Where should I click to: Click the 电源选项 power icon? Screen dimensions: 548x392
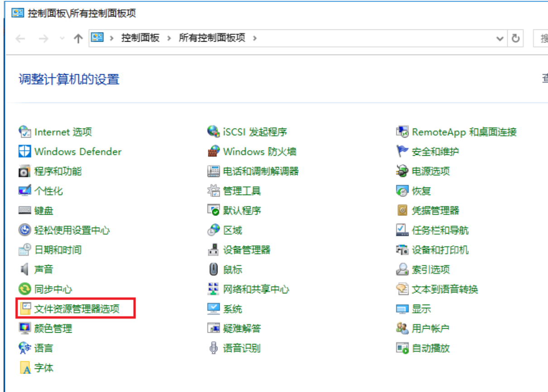click(x=402, y=171)
